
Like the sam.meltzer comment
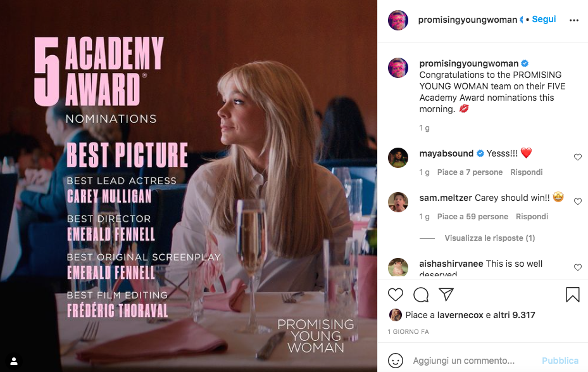click(577, 201)
